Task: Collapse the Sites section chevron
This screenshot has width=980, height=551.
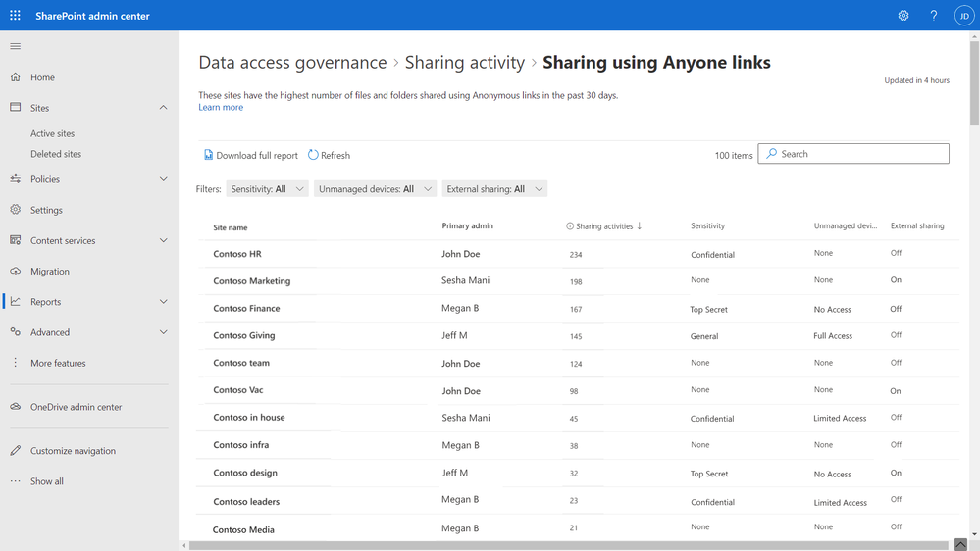Action: click(x=163, y=108)
